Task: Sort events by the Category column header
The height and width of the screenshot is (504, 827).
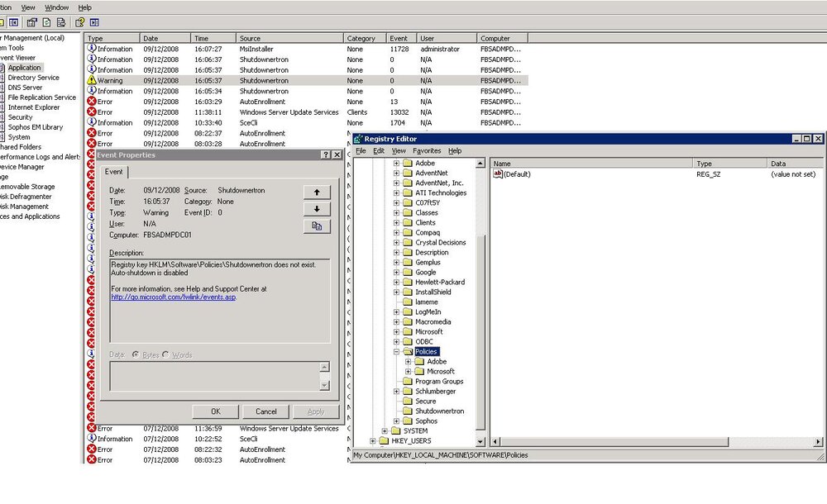Action: click(x=365, y=38)
